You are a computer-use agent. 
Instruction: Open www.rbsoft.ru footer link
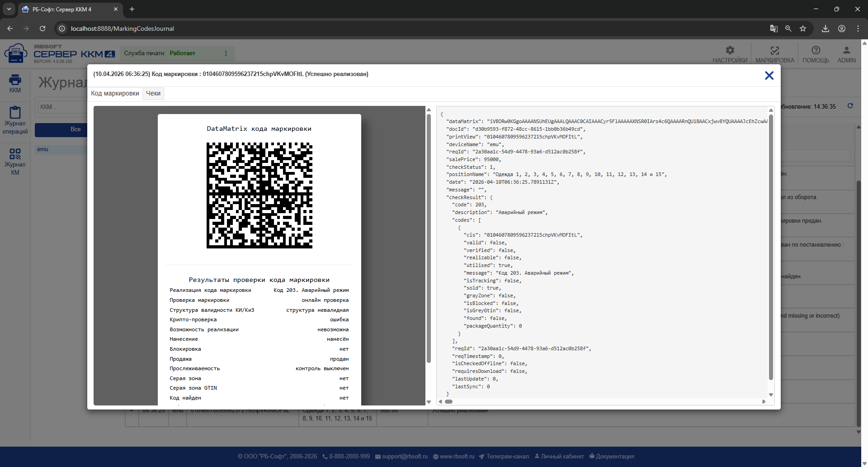click(x=454, y=457)
